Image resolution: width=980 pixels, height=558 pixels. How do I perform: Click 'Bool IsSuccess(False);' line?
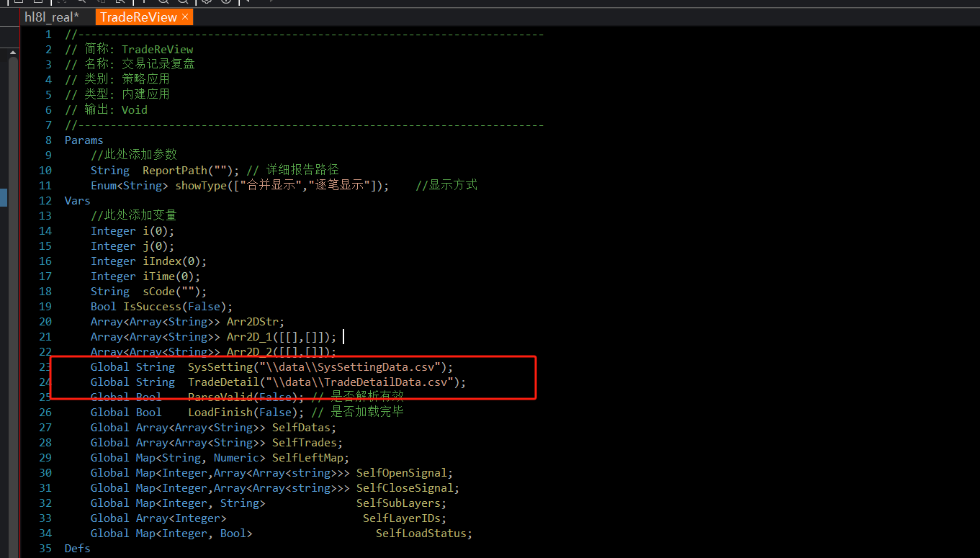click(161, 307)
